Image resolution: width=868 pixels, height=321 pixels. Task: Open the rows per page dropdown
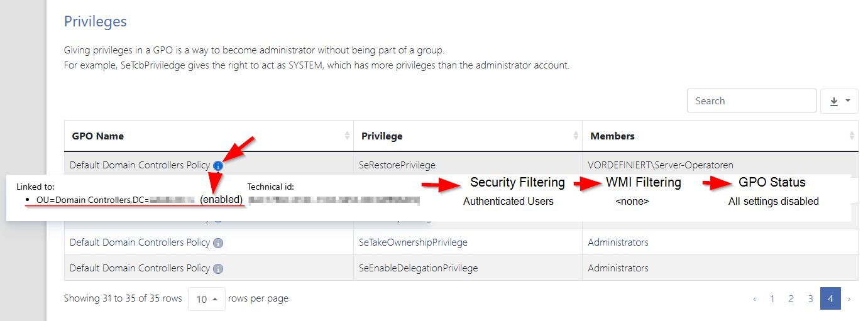coord(207,299)
